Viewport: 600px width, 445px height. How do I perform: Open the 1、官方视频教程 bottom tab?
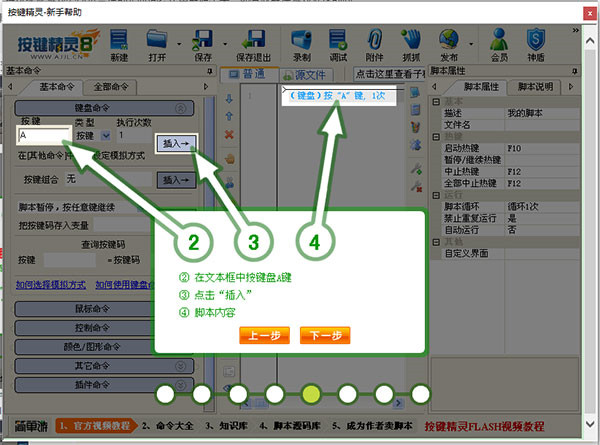(x=96, y=426)
